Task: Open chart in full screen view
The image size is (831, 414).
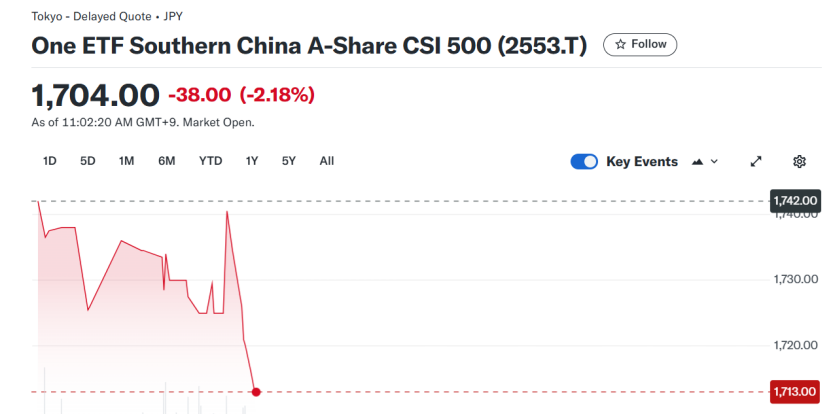Action: point(756,162)
